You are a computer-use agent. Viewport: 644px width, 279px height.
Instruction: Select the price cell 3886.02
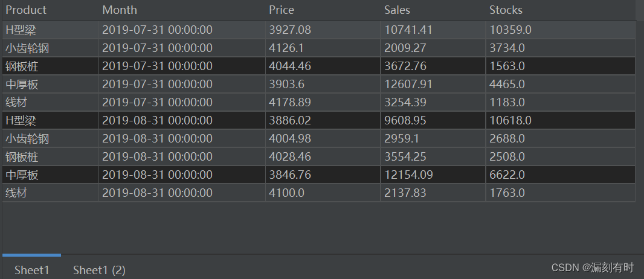(x=290, y=120)
